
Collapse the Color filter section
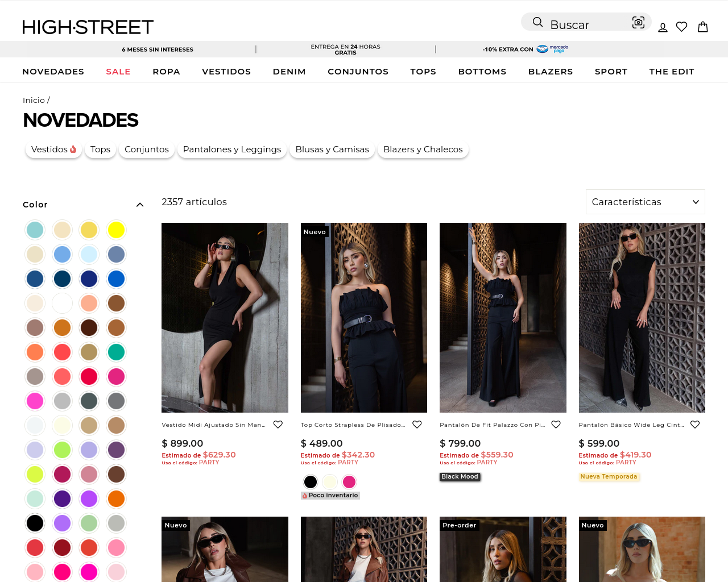click(x=140, y=205)
